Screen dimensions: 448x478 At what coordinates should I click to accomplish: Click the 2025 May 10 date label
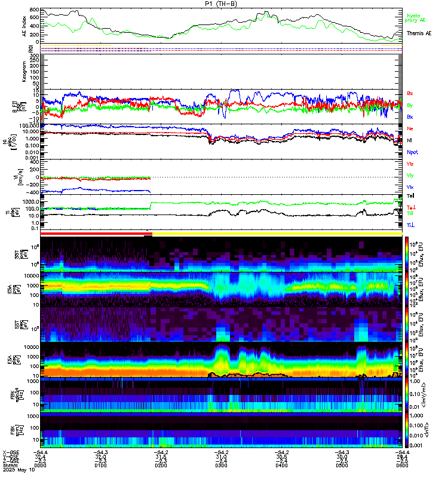(19, 470)
